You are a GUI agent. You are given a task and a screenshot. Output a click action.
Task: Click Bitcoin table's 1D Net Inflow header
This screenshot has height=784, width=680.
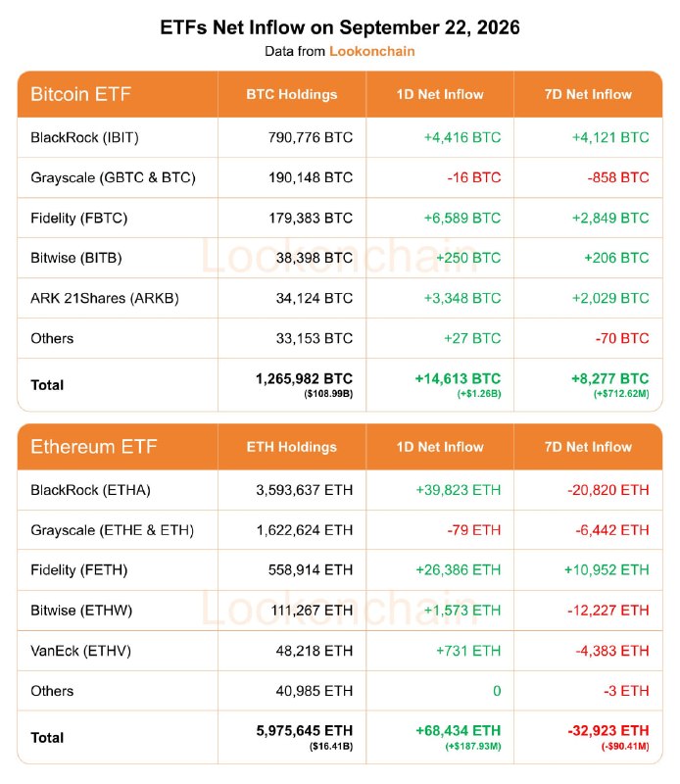(440, 94)
